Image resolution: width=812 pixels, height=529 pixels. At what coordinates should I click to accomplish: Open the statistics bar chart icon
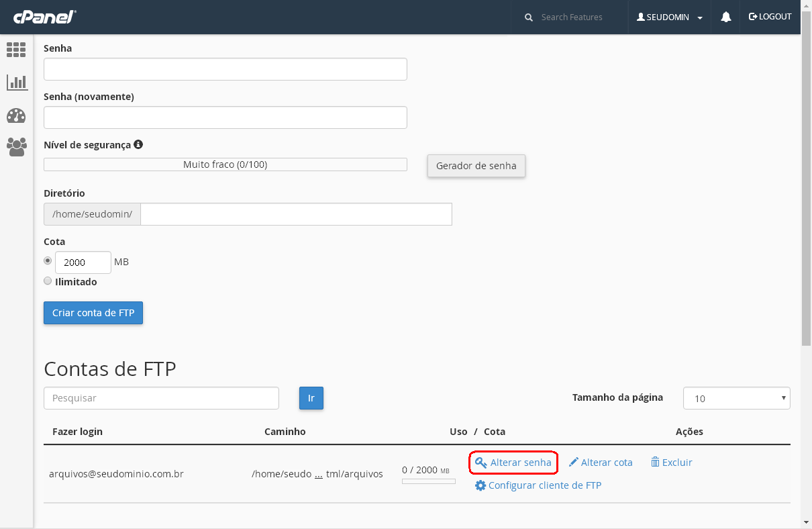16,83
